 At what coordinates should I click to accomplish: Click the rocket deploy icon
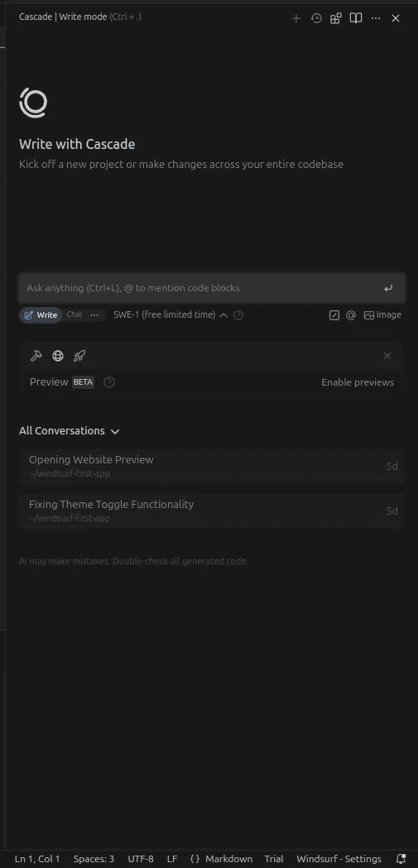(79, 356)
